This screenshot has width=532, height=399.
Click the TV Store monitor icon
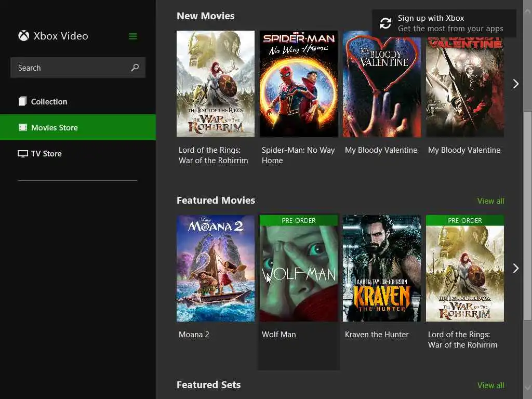[23, 154]
